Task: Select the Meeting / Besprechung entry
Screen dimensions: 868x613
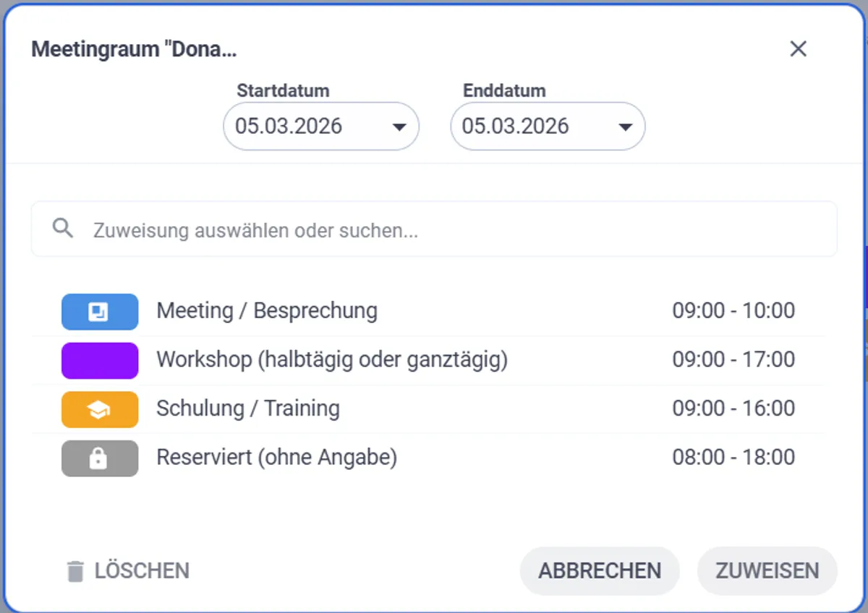Action: (x=267, y=311)
